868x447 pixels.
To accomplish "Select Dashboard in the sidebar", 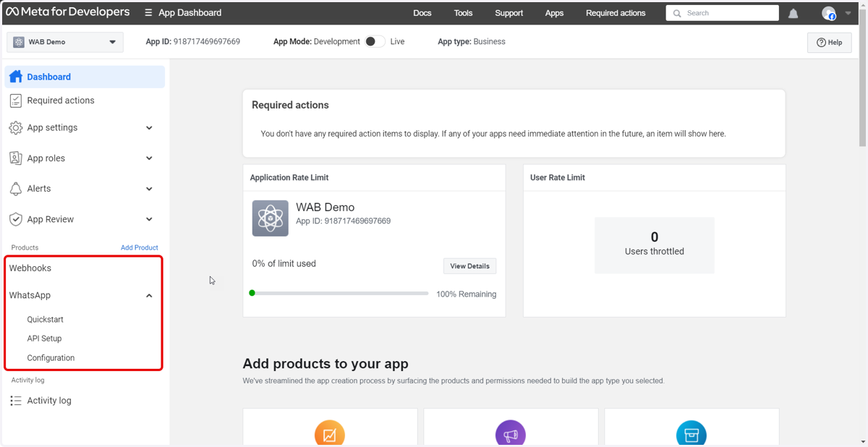I will click(85, 77).
